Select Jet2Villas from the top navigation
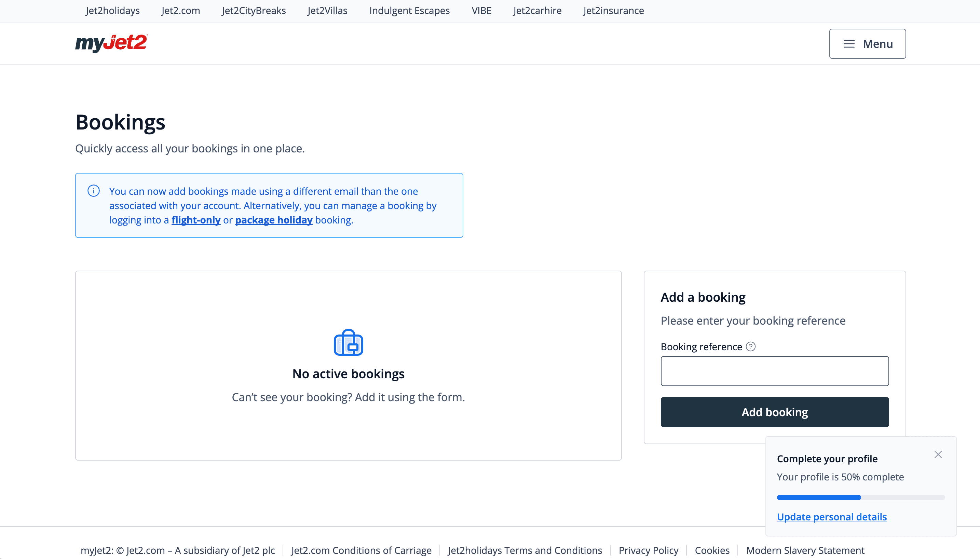This screenshot has height=559, width=980. point(327,10)
